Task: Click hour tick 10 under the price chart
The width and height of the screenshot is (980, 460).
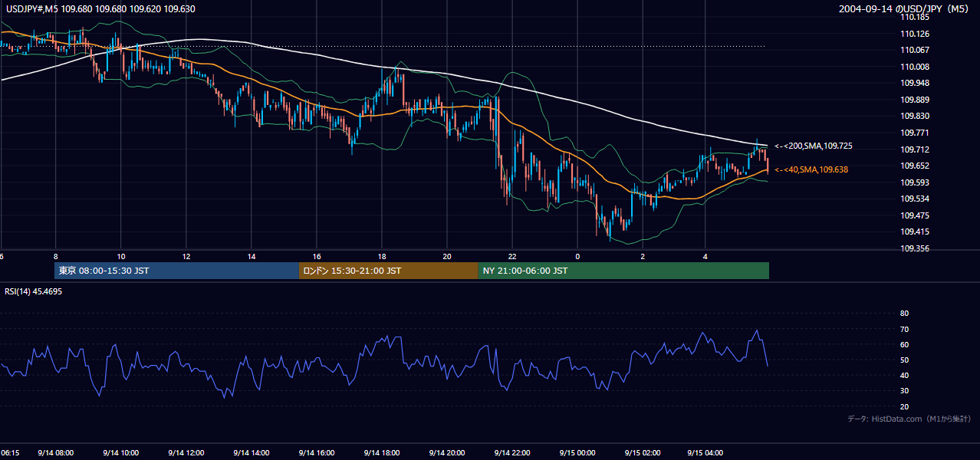Action: point(121,256)
